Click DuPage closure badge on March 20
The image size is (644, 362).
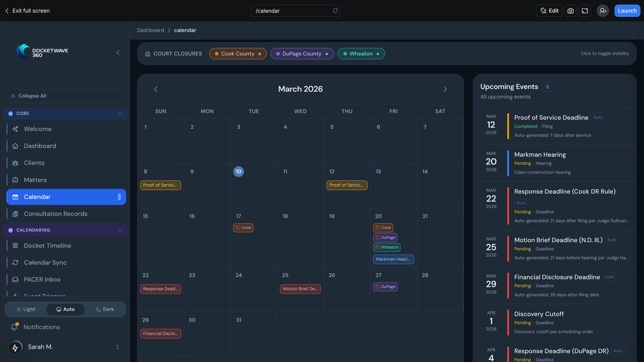click(385, 238)
